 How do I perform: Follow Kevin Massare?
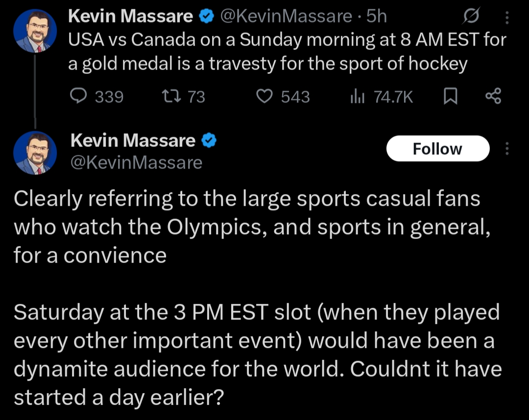click(437, 148)
